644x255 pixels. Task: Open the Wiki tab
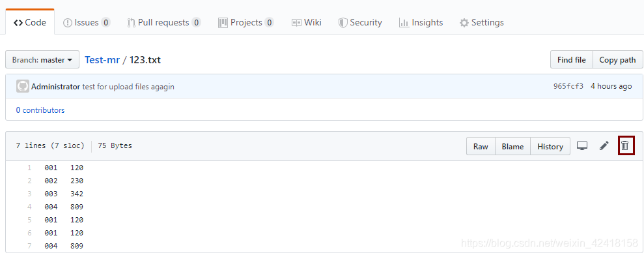(x=307, y=22)
